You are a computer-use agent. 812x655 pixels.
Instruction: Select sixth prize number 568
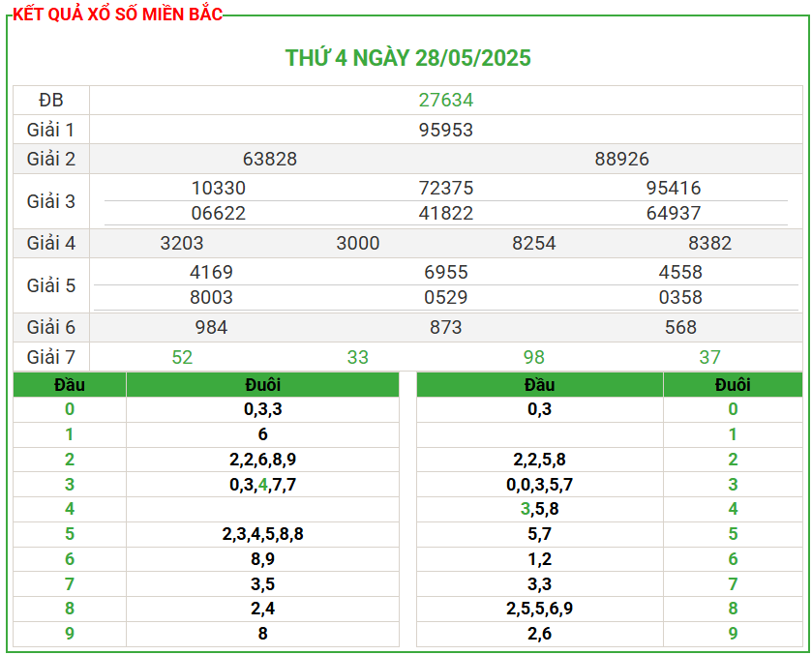[680, 327]
